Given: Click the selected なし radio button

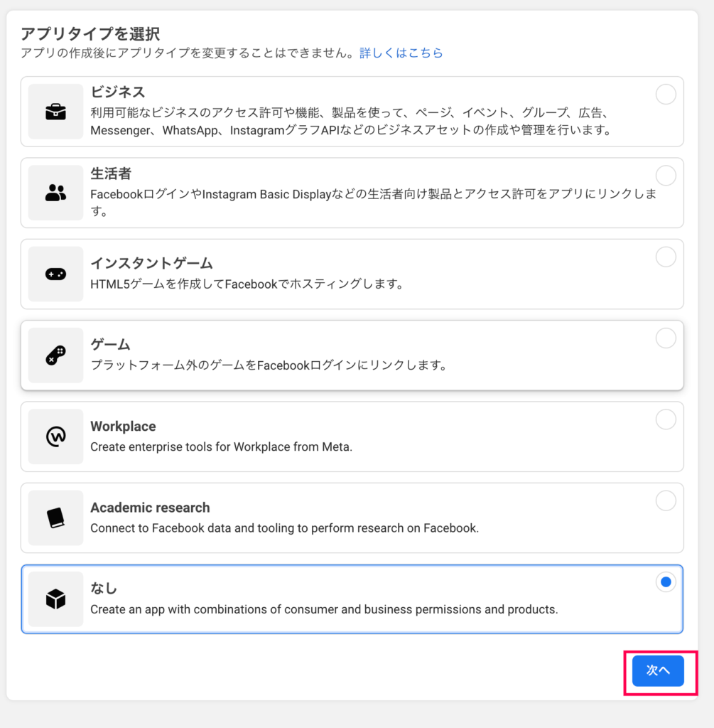Looking at the screenshot, I should point(666,582).
